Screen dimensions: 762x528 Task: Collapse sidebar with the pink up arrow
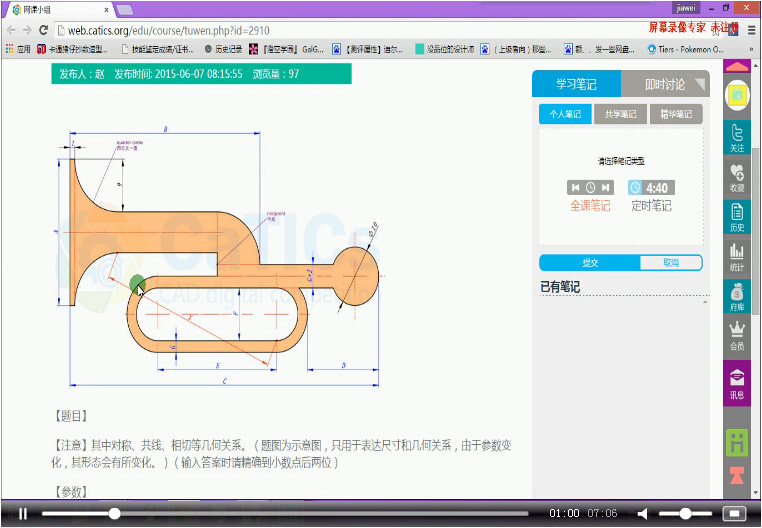(737, 67)
